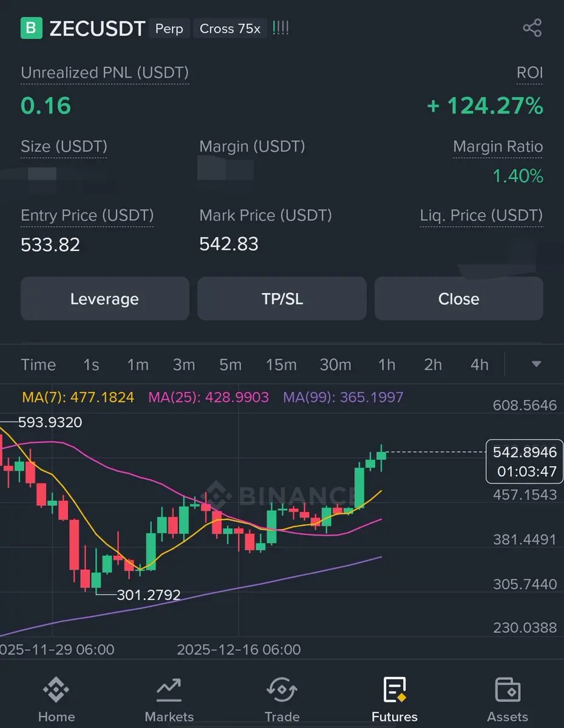Expand more chart intervals dropdown arrow

pos(536,364)
